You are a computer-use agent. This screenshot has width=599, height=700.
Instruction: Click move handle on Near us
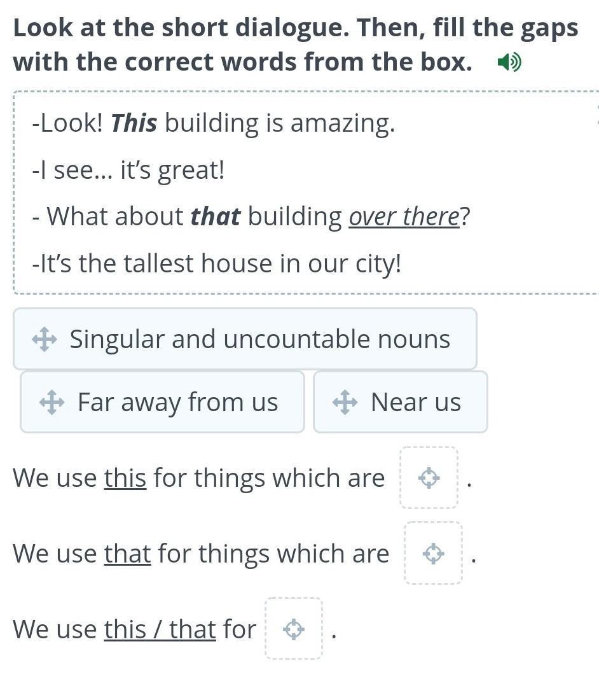[345, 402]
